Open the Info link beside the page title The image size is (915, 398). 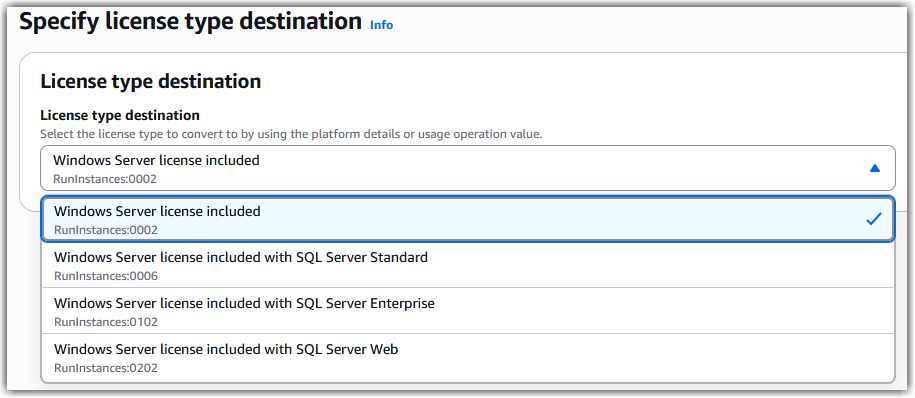(x=382, y=25)
